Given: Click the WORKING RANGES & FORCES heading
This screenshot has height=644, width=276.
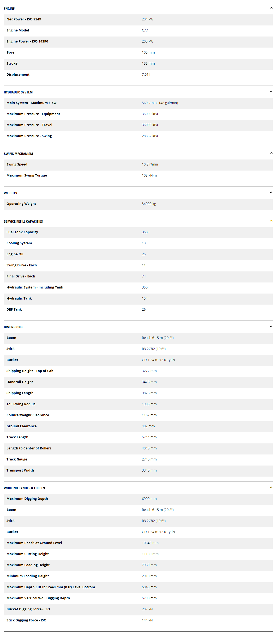Looking at the screenshot, I should pyautogui.click(x=24, y=488).
